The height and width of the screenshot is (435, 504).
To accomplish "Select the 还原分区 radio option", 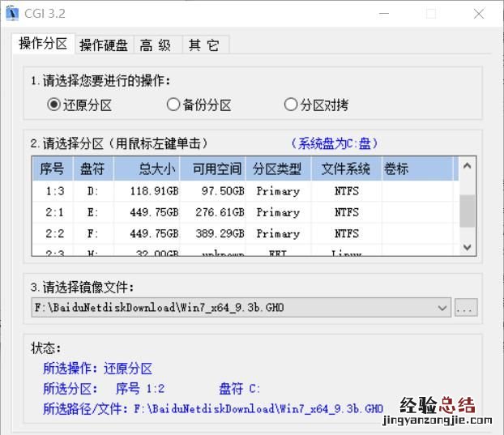I will click(x=54, y=104).
